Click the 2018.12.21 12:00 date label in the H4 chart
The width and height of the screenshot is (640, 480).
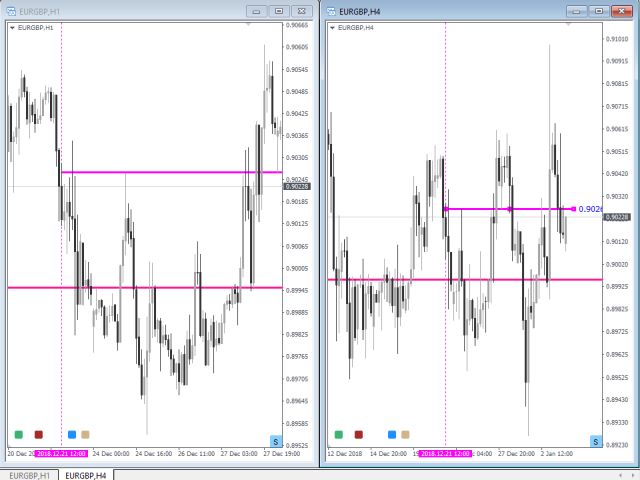(x=445, y=453)
